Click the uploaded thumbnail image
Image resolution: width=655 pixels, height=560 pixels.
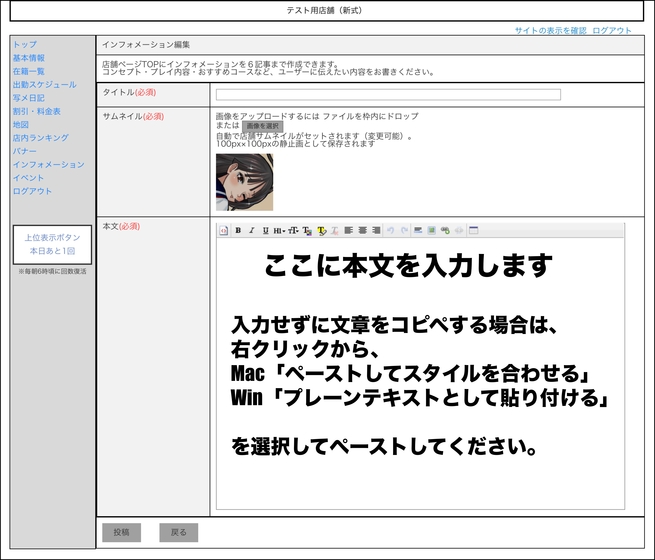(244, 182)
